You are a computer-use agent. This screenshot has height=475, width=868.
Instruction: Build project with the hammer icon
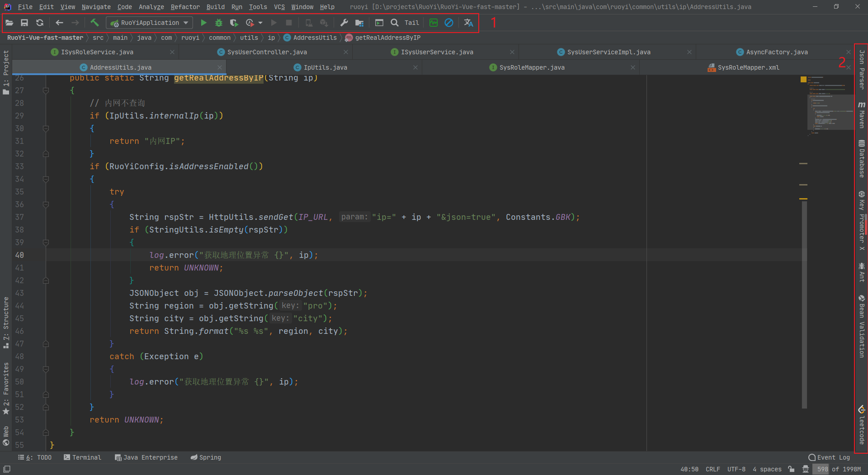(94, 23)
